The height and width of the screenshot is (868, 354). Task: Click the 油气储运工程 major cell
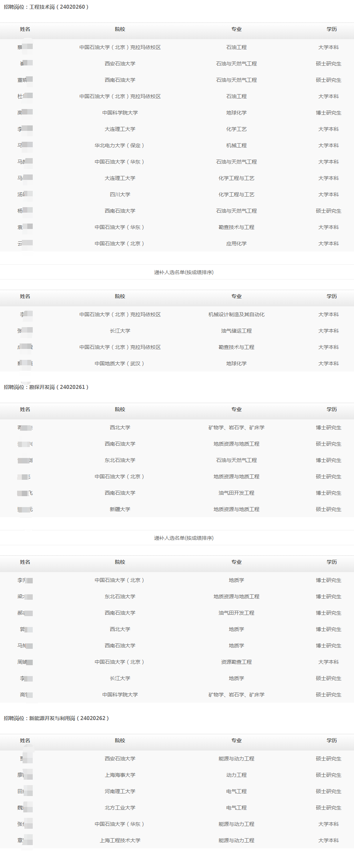[236, 331]
